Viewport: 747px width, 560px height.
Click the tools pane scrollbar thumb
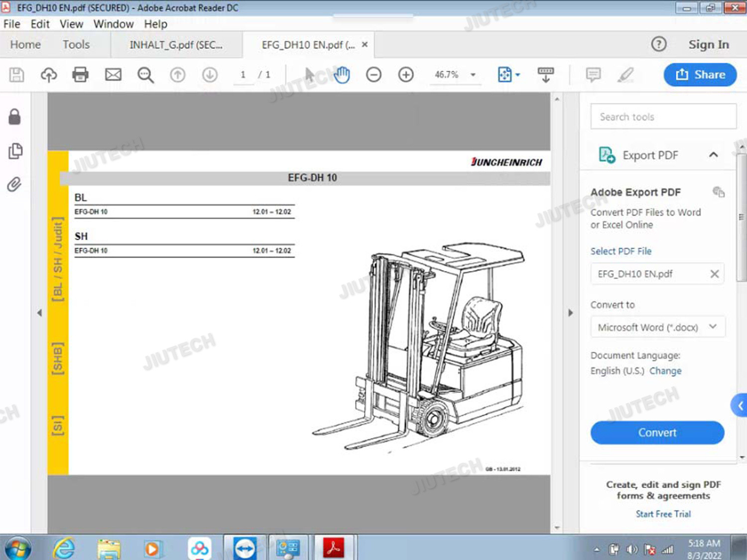[x=742, y=217]
